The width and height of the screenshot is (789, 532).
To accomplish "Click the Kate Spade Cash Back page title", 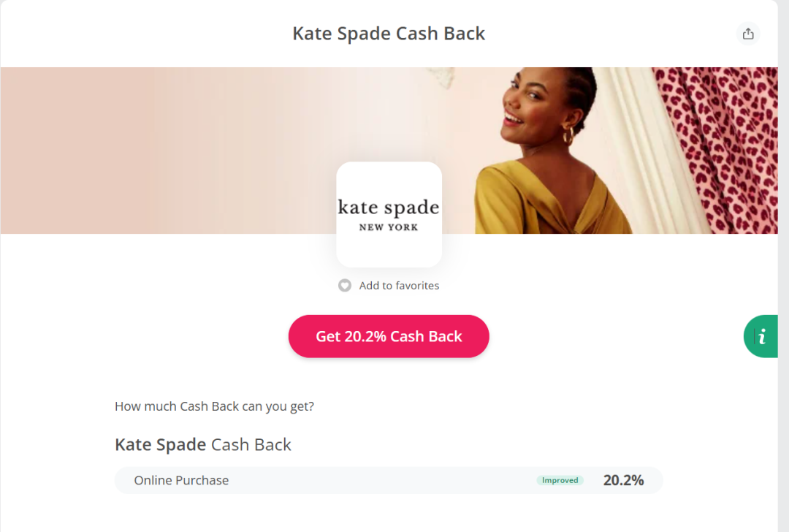I will [x=389, y=34].
